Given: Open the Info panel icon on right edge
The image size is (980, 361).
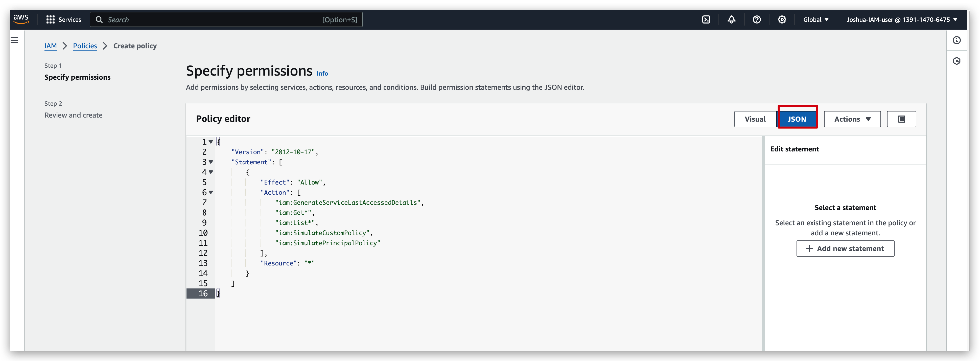Looking at the screenshot, I should pos(957,40).
